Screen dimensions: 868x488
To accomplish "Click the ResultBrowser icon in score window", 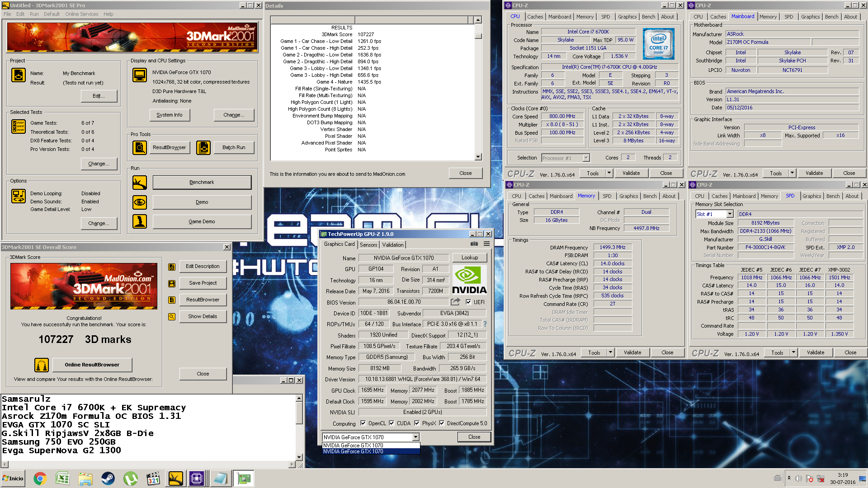I will [x=172, y=300].
